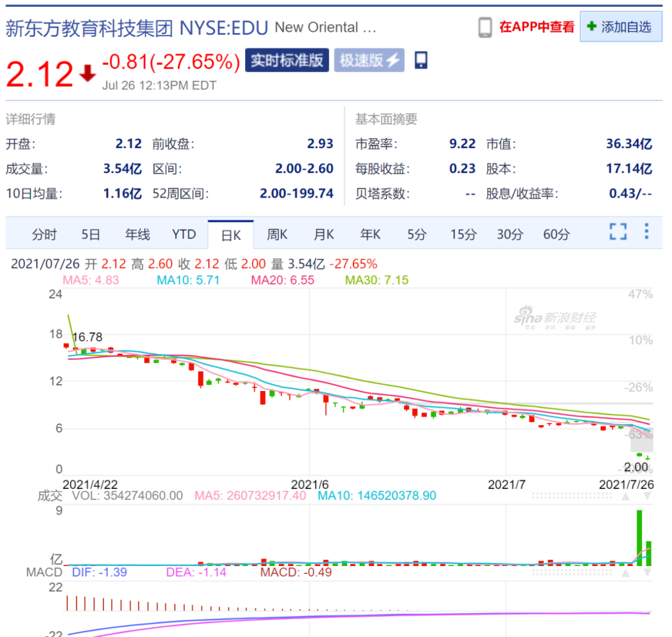This screenshot has width=672, height=637.
Task: Click the 2021/7/26 date label on axis
Action: click(626, 484)
